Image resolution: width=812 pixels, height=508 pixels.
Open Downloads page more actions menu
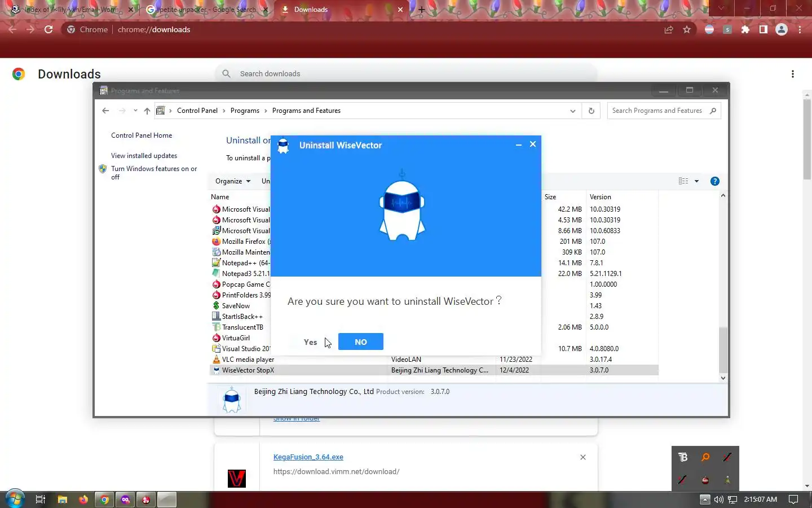793,74
